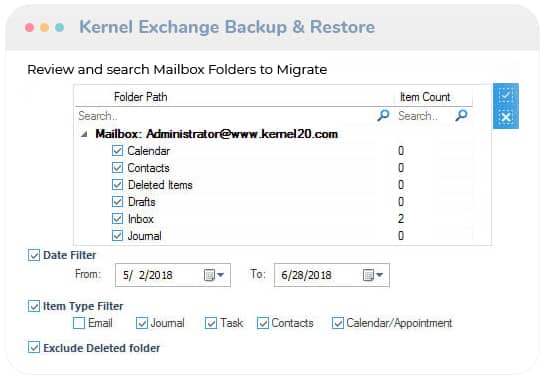The width and height of the screenshot is (545, 380).
Task: Click the Date Filter label
Action: [70, 255]
